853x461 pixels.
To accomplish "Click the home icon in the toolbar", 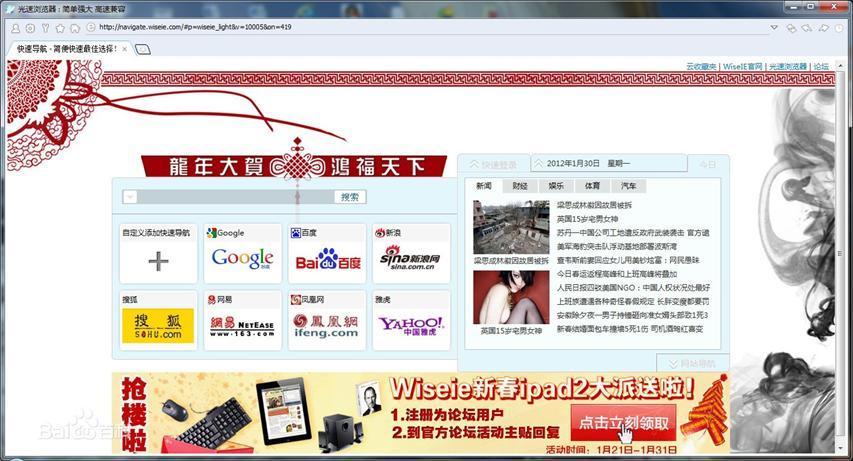I will (x=75, y=28).
